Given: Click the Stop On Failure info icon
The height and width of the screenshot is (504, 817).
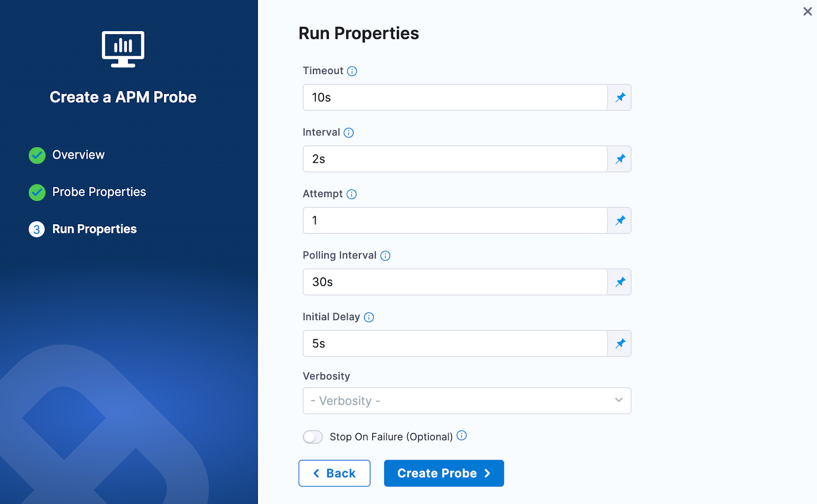Looking at the screenshot, I should pos(461,436).
